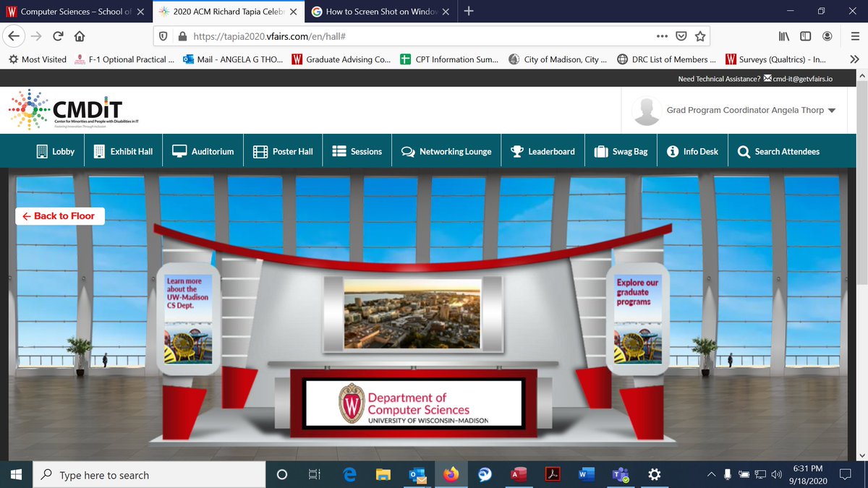Open Adobe Acrobat from taskbar
The image size is (868, 488).
(553, 475)
